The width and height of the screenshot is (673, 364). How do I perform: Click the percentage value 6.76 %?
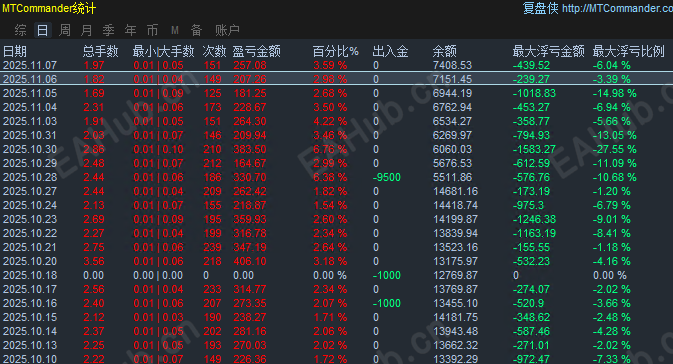click(330, 149)
